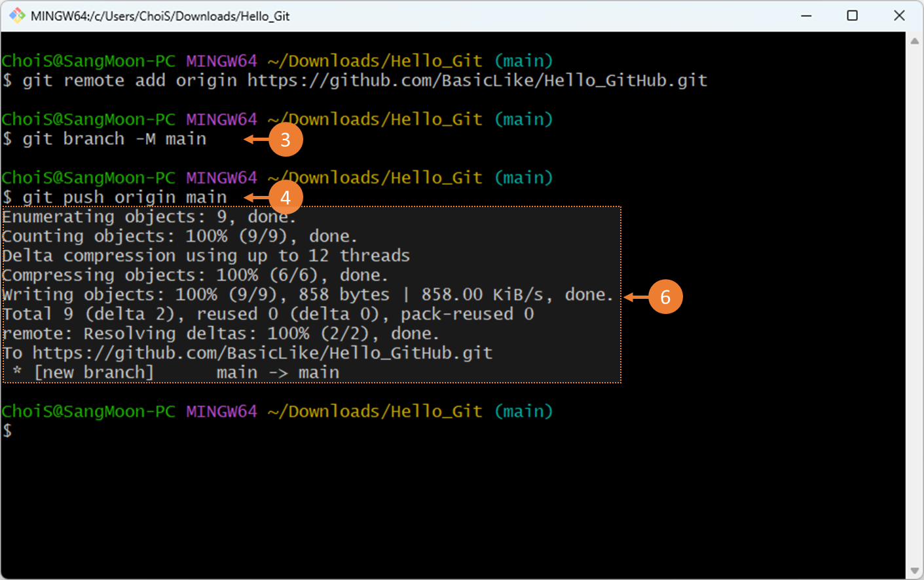Click the 'Enumerating objects: 9, done.' line
924x580 pixels.
tap(149, 217)
